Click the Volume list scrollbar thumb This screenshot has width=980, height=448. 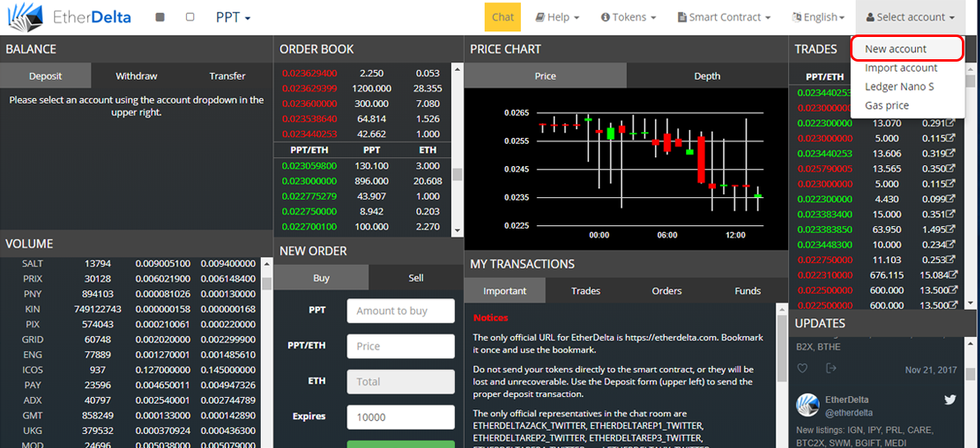click(x=267, y=284)
